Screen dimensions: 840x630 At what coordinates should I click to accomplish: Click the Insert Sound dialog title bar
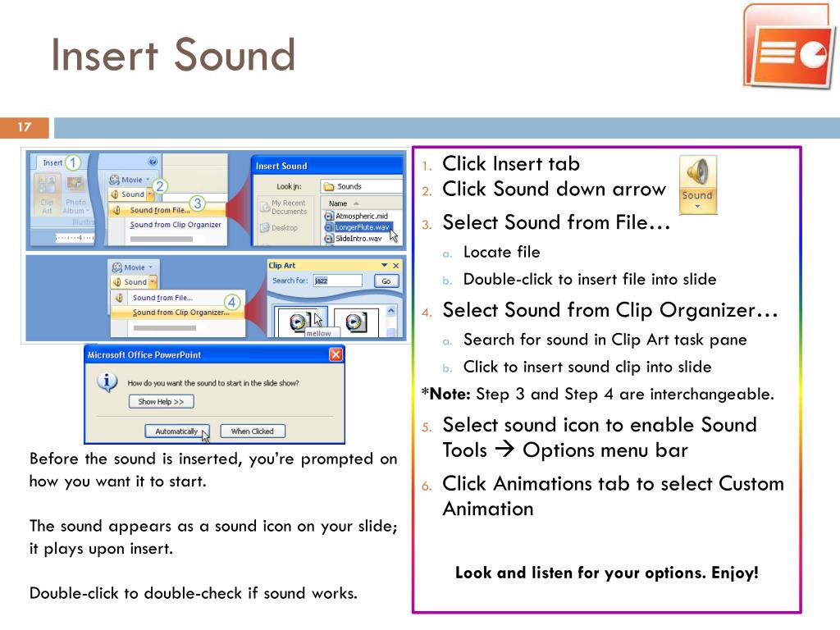coord(326,166)
